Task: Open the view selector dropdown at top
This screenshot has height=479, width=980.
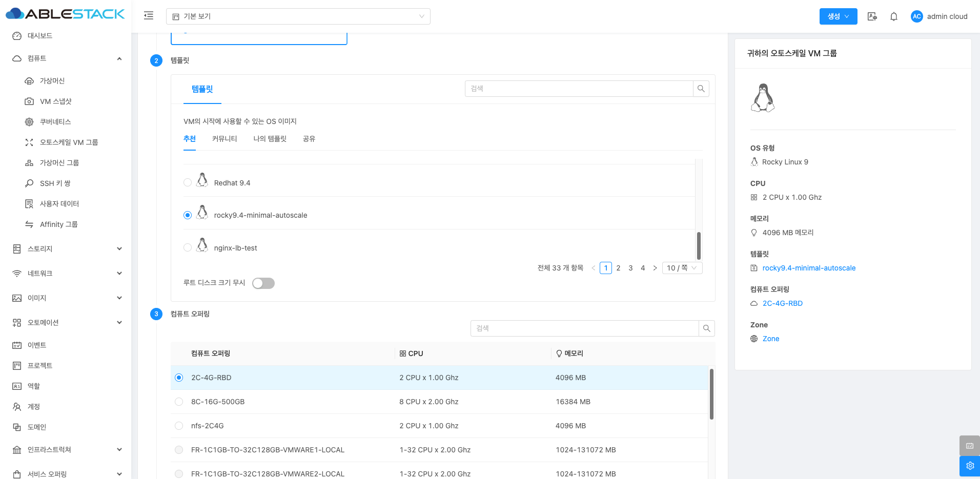Action: click(298, 16)
